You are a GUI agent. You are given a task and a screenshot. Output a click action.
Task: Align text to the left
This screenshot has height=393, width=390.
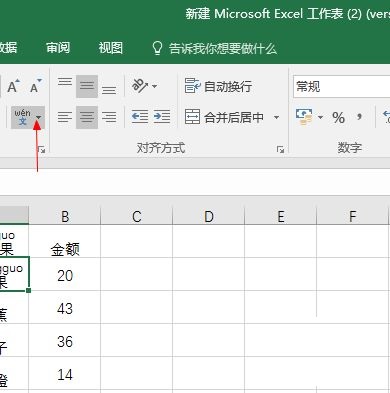(x=65, y=117)
